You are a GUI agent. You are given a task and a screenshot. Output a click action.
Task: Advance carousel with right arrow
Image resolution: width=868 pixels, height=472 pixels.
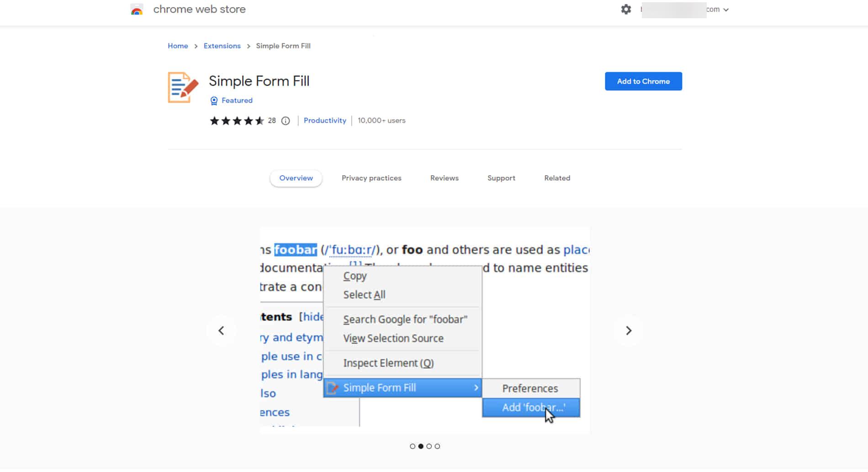tap(629, 330)
